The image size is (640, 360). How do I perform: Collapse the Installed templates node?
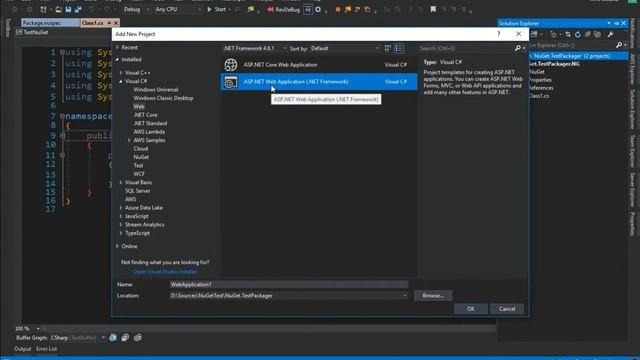[x=118, y=60]
